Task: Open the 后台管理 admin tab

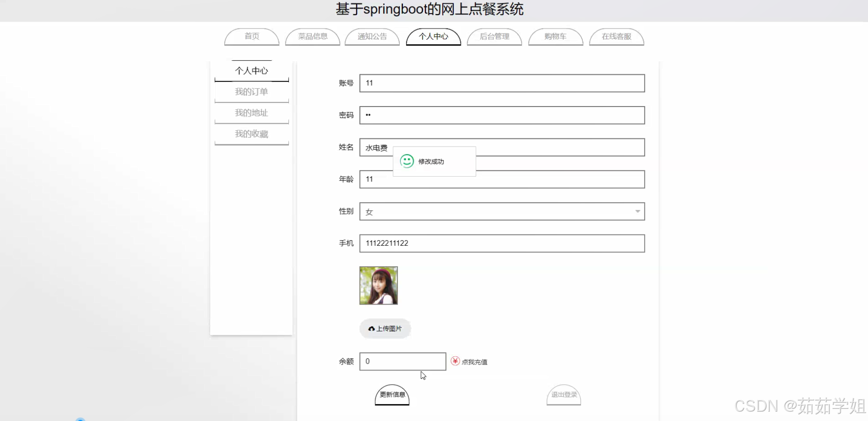Action: click(x=494, y=36)
